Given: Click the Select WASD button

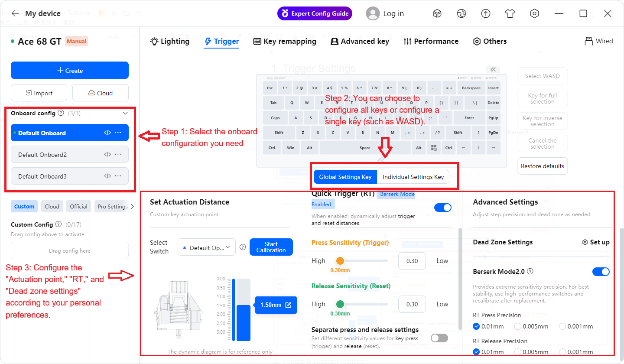Looking at the screenshot, I should tap(543, 76).
